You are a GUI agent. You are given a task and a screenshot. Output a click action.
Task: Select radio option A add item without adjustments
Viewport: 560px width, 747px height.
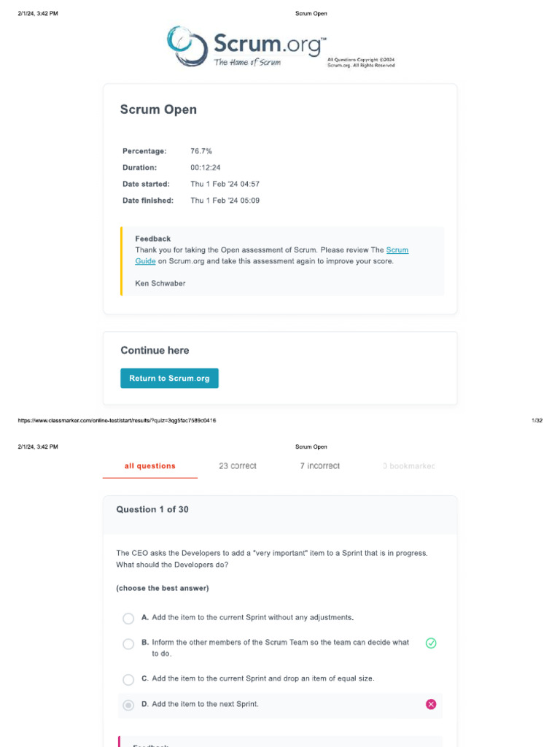tap(128, 619)
